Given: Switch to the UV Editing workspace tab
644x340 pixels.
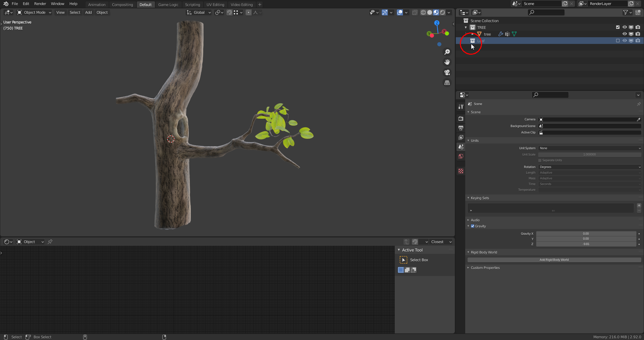Looking at the screenshot, I should click(215, 5).
